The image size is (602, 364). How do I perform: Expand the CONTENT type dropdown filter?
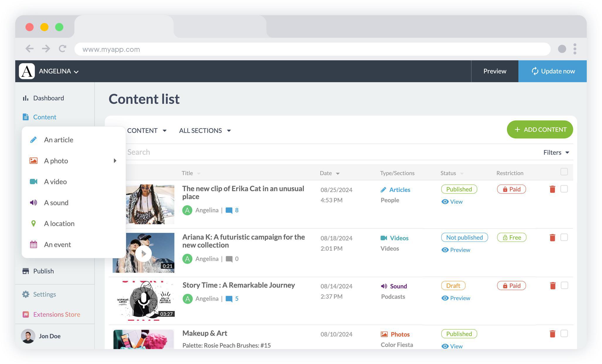tap(147, 130)
